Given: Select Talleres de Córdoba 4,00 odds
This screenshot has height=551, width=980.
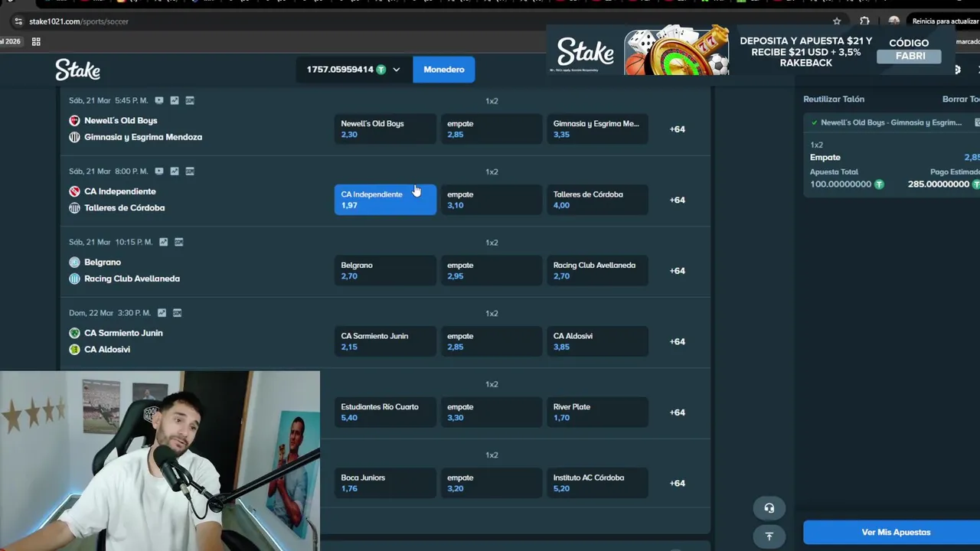Looking at the screenshot, I should coord(597,200).
